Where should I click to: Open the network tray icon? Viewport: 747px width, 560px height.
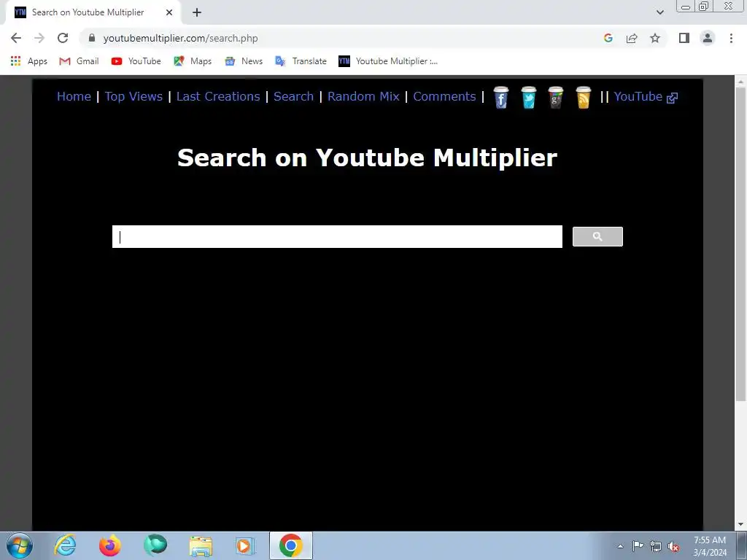coord(656,546)
